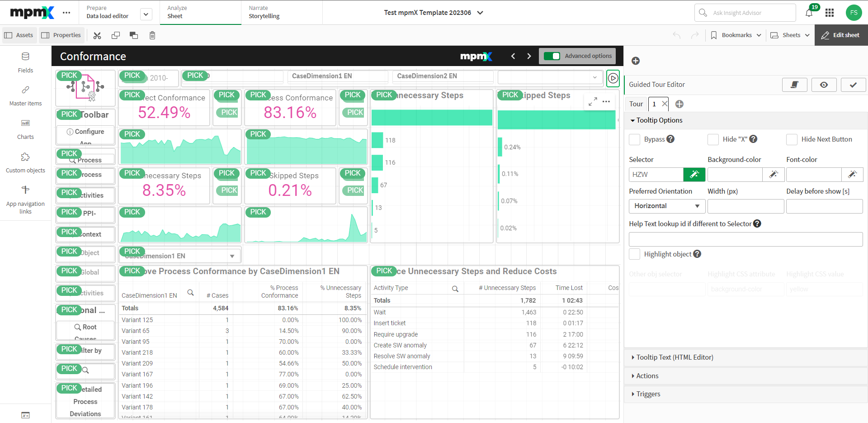Close tour step 1 tab
The width and height of the screenshot is (868, 423).
coord(665,104)
